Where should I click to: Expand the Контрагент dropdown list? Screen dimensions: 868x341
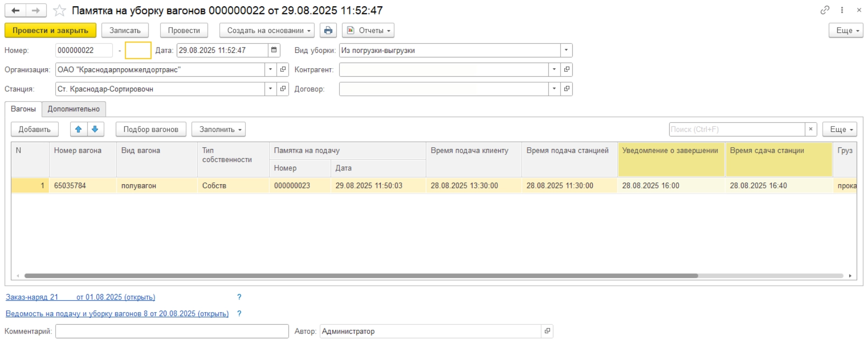pyautogui.click(x=554, y=70)
